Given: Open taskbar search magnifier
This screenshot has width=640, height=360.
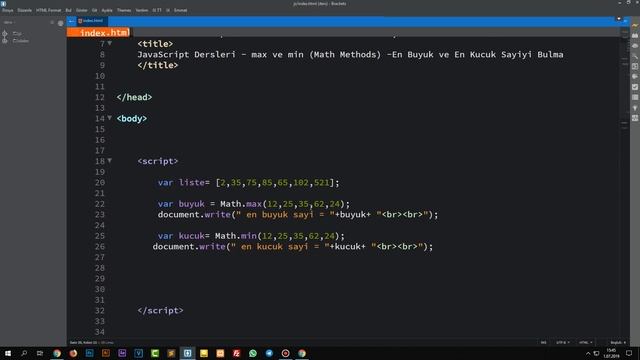Looking at the screenshot, I should (x=24, y=353).
